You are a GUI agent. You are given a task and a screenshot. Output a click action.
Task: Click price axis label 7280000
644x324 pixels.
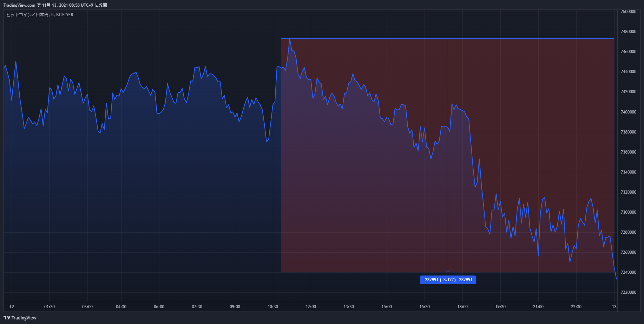(x=629, y=232)
